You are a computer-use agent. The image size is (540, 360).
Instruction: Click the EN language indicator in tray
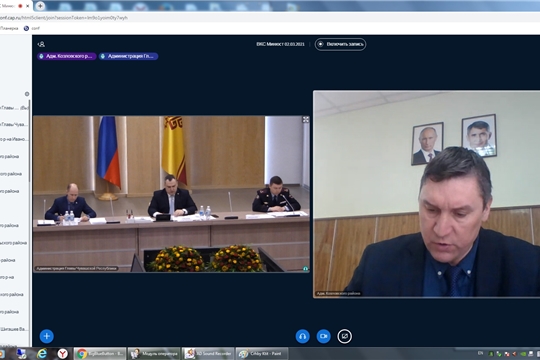point(480,353)
